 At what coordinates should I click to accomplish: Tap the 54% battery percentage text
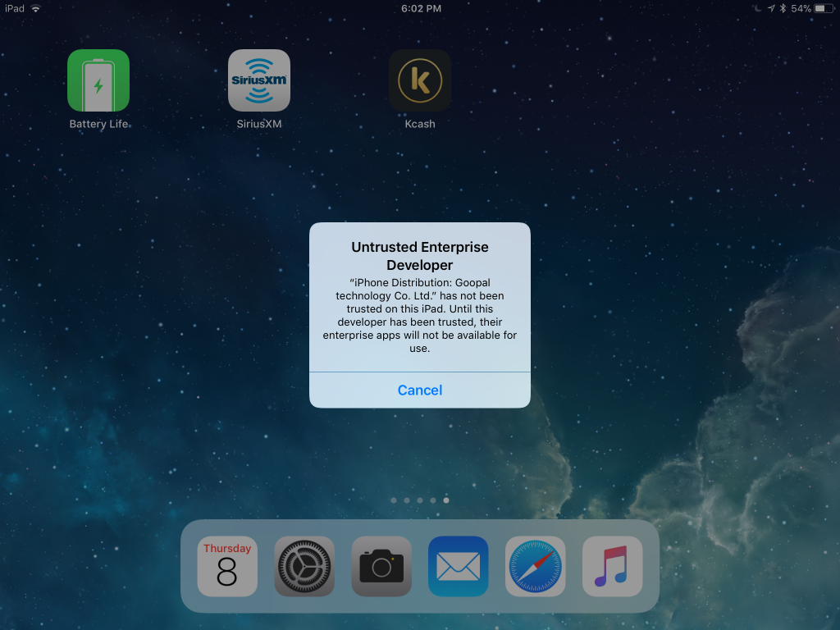[x=801, y=8]
